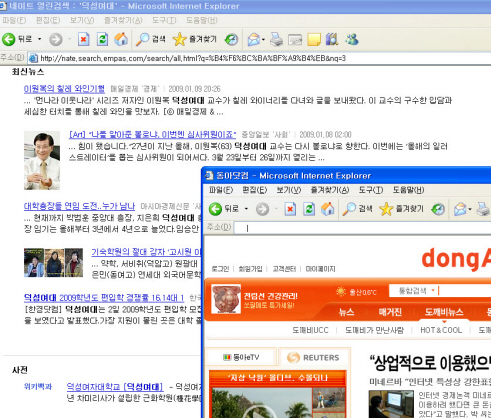Click the 고객센터 link on dongA
491x418 pixels.
[x=284, y=269]
